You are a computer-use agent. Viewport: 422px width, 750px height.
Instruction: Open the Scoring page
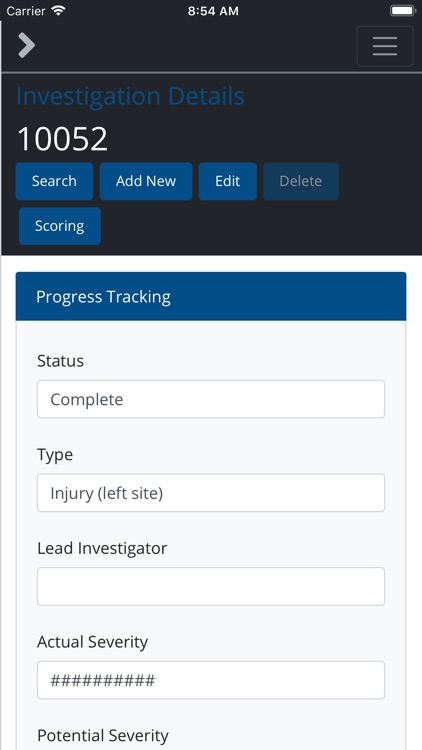point(60,226)
